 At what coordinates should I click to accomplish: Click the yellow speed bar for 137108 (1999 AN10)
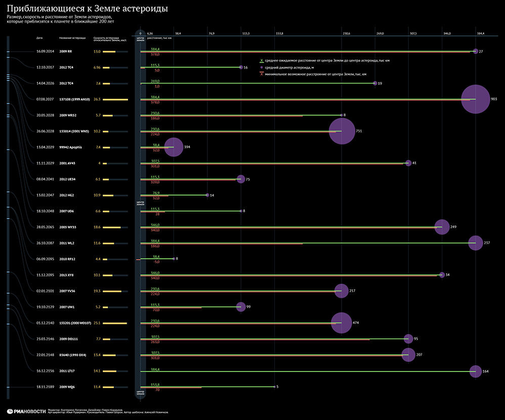[115, 100]
